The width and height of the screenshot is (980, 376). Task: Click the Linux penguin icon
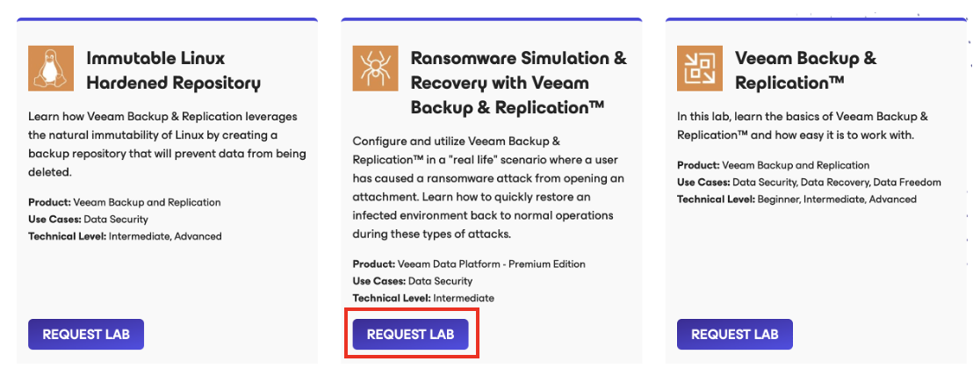click(x=51, y=69)
